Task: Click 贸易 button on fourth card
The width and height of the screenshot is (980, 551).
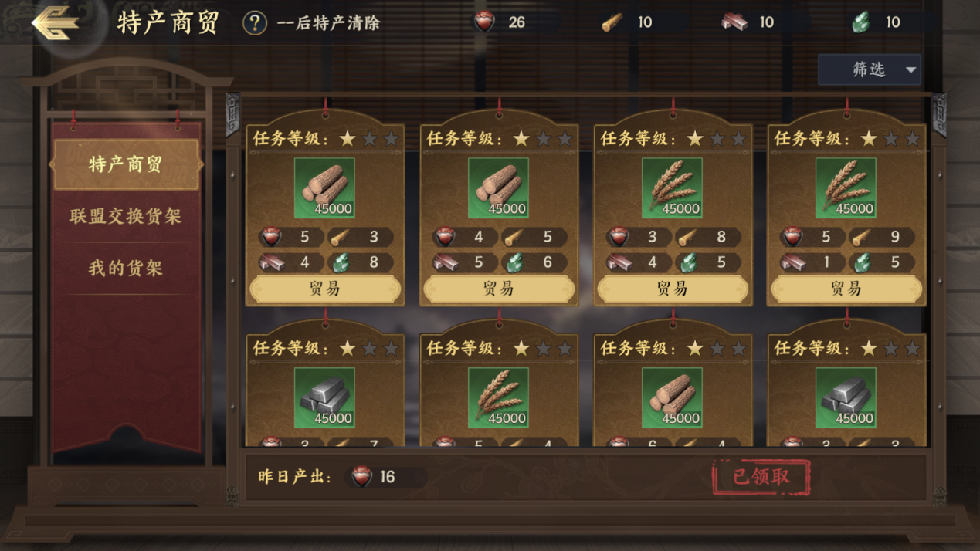Action: (x=846, y=289)
